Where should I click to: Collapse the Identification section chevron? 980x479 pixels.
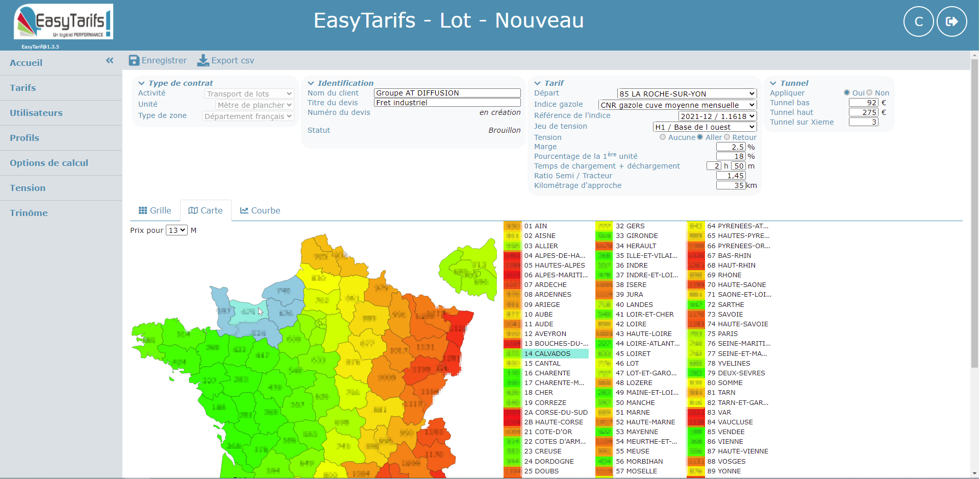pyautogui.click(x=311, y=83)
